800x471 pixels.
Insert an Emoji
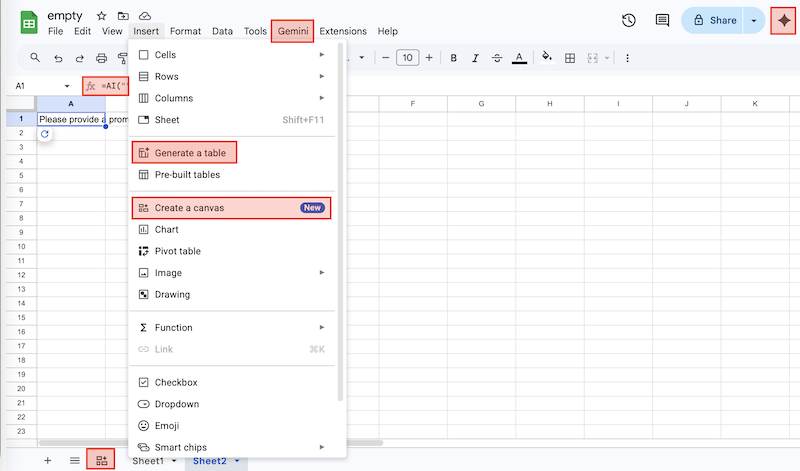click(232, 426)
